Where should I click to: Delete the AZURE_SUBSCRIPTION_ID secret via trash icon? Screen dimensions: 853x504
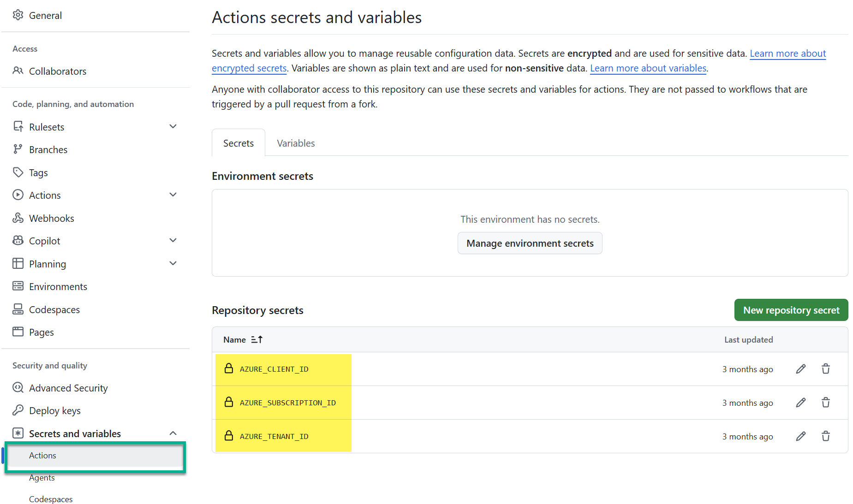click(826, 403)
